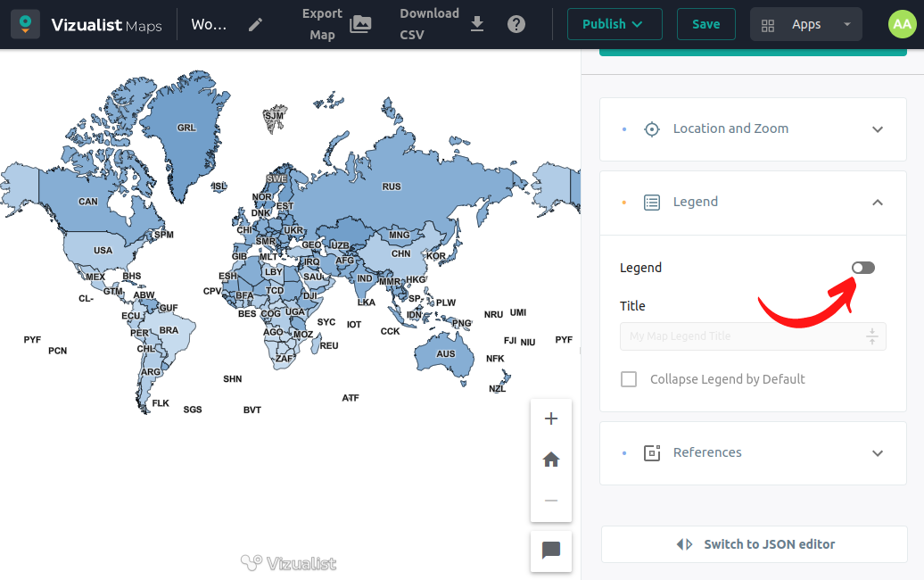Click the Vizualist Maps logo icon
The image size is (924, 580).
pos(25,24)
